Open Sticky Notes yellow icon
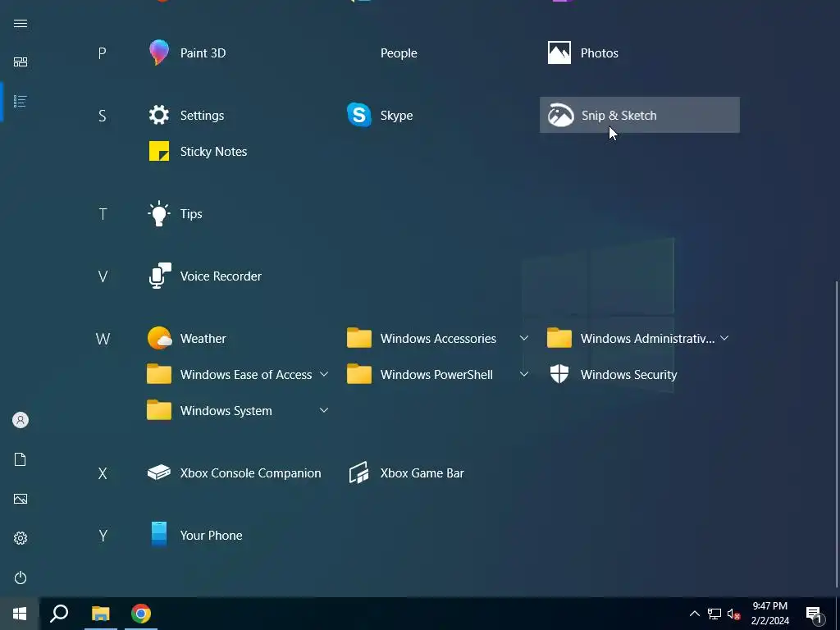840x630 pixels. pos(159,151)
